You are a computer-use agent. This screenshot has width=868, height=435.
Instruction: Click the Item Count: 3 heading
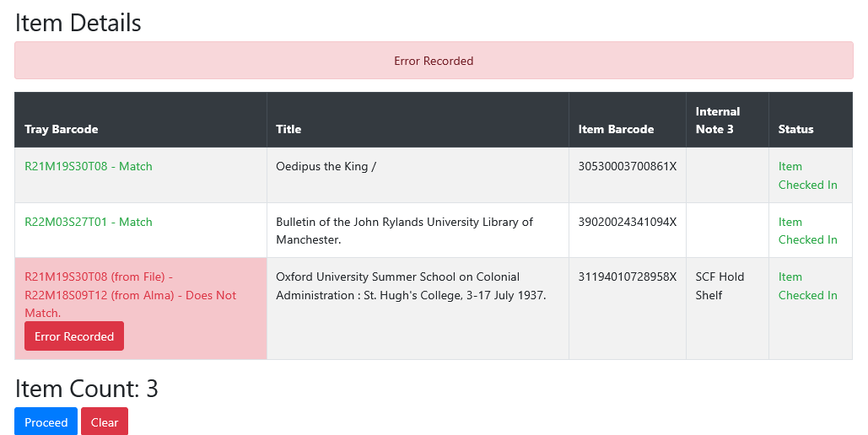pyautogui.click(x=86, y=389)
